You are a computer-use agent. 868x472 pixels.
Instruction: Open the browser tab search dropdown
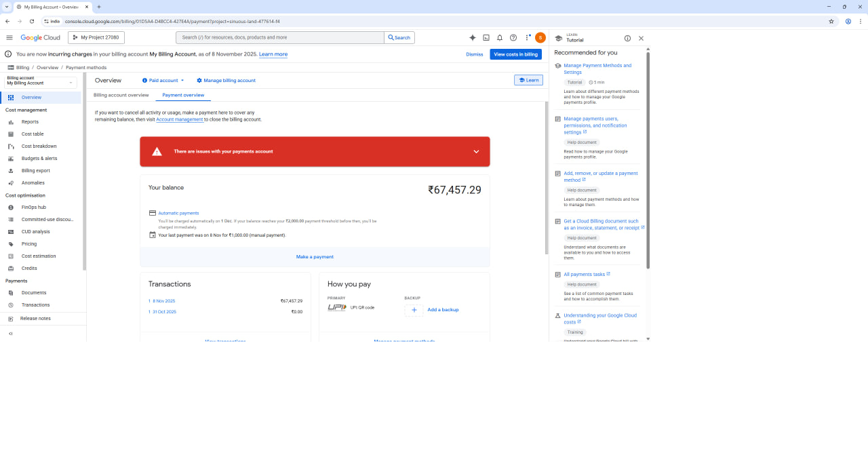(6, 7)
